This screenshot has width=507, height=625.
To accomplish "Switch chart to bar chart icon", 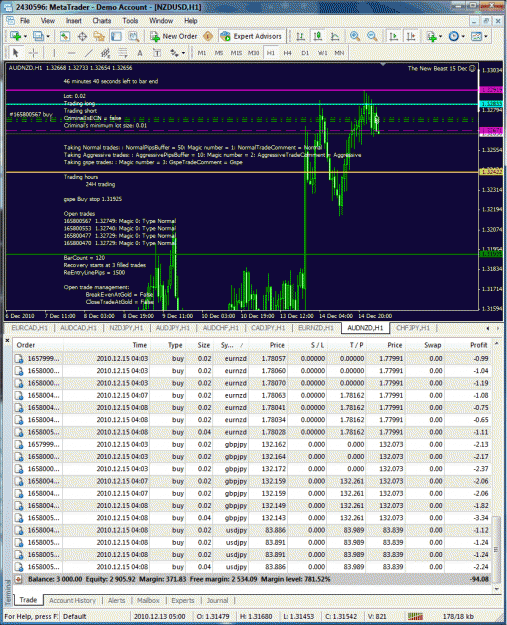I will 301,36.
